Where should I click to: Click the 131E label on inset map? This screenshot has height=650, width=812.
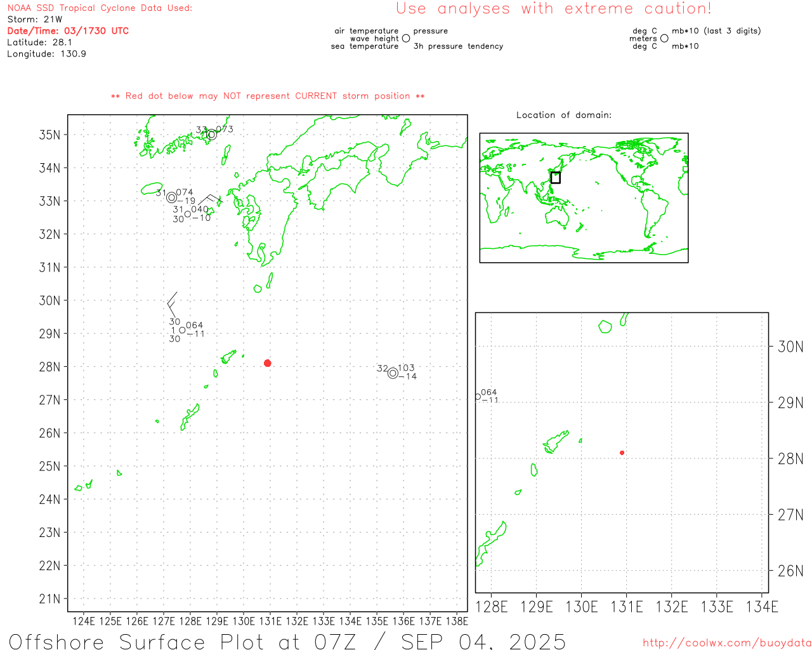point(627,607)
